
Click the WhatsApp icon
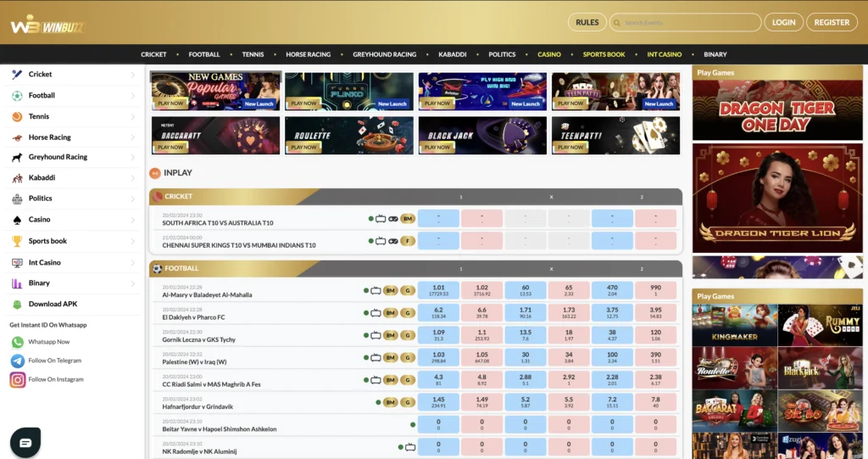coord(18,342)
